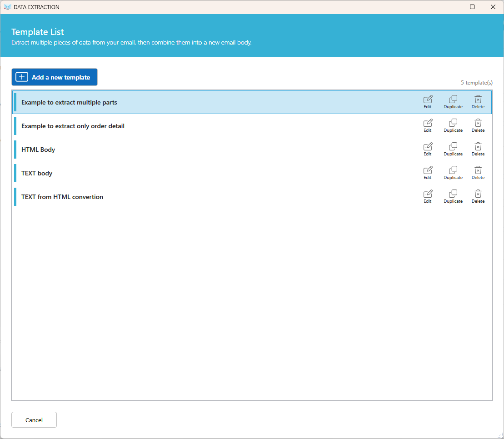Maximize the Data Extraction window
The image size is (504, 439).
point(472,7)
